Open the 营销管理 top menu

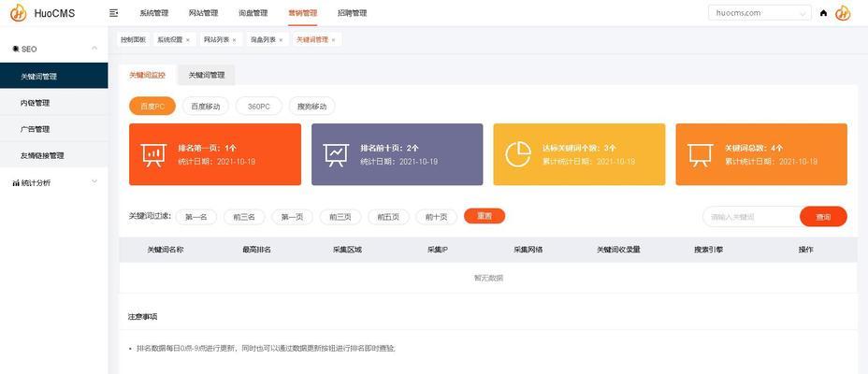[303, 13]
